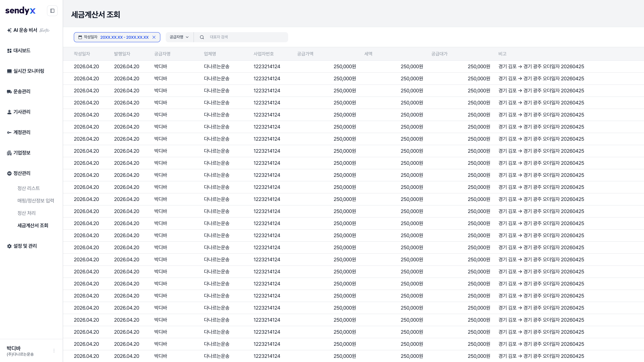644x362 pixels.
Task: Select the 세금계산서 조회 submenu
Action: (x=33, y=226)
